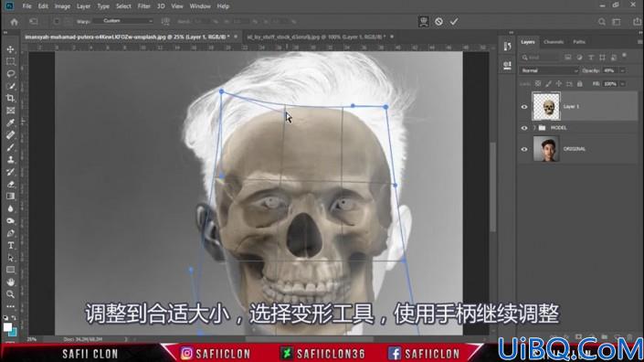Open the Fill slider dropdown arrow

[623, 84]
